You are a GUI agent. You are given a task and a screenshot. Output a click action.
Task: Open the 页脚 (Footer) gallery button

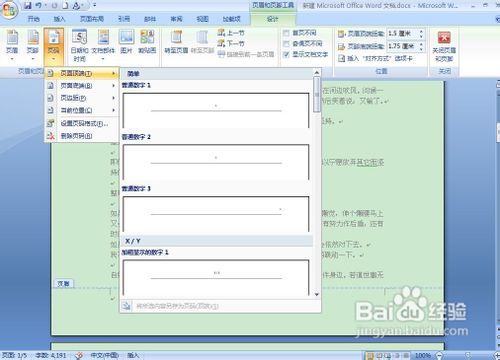(33, 46)
